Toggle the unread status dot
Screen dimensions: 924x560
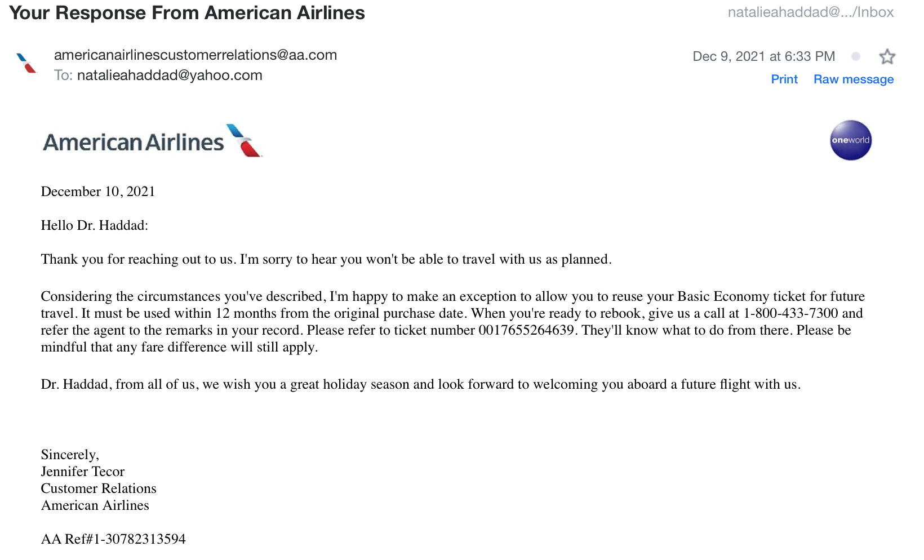(856, 56)
